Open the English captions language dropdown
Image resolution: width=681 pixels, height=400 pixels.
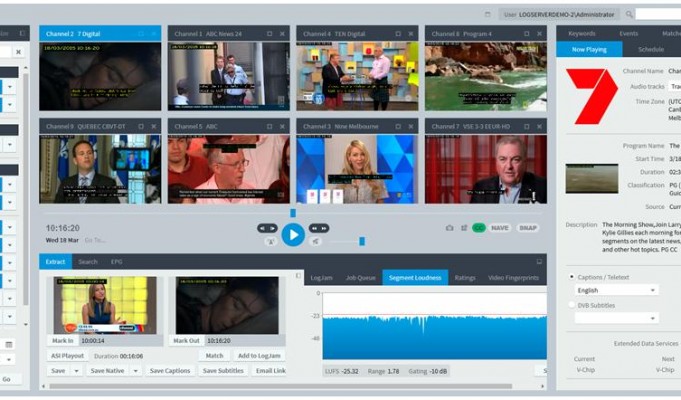point(616,290)
